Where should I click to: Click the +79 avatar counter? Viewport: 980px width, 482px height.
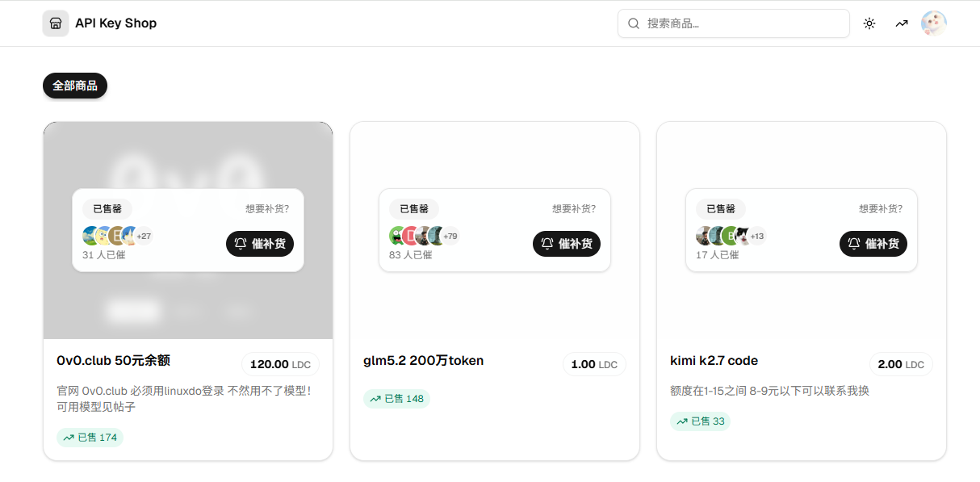450,237
